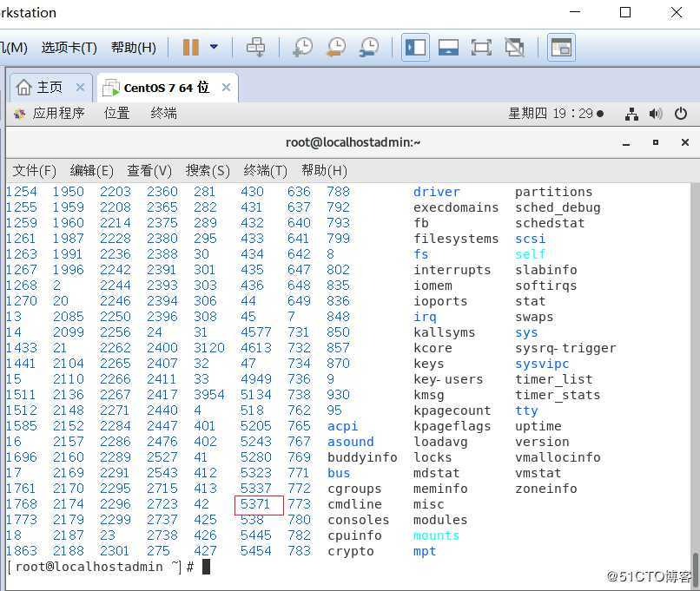Take a snapshot of the virtual machine
Viewport: 700px width, 591px height.
[x=303, y=47]
